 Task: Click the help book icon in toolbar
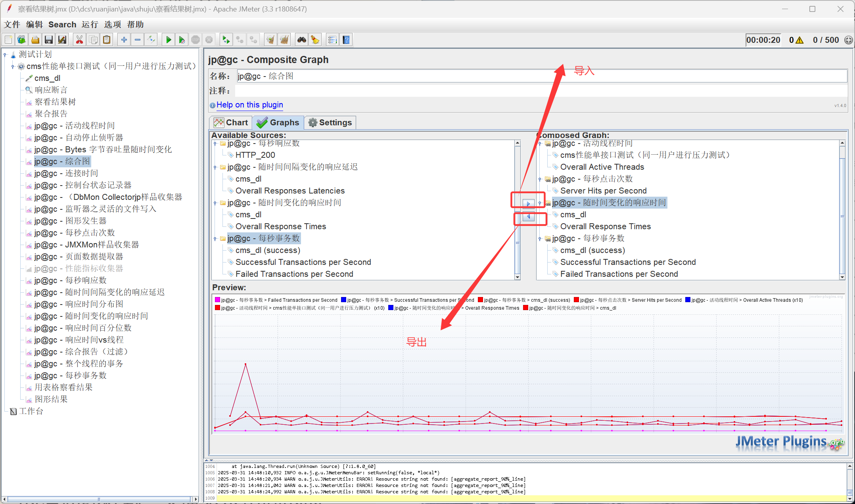(x=346, y=40)
